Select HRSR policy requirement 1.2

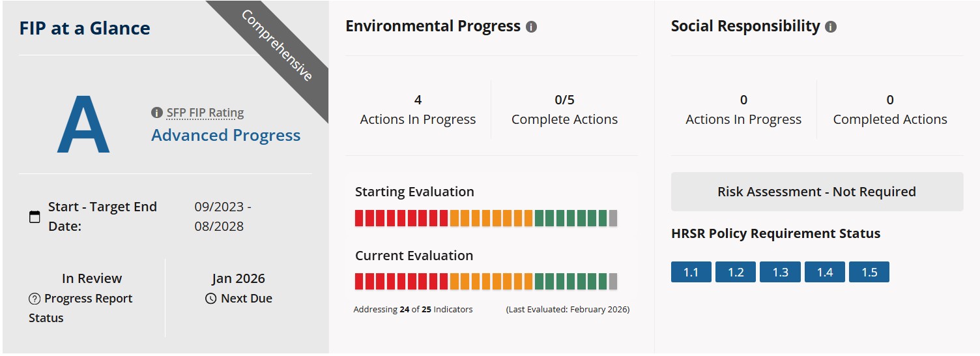(736, 272)
